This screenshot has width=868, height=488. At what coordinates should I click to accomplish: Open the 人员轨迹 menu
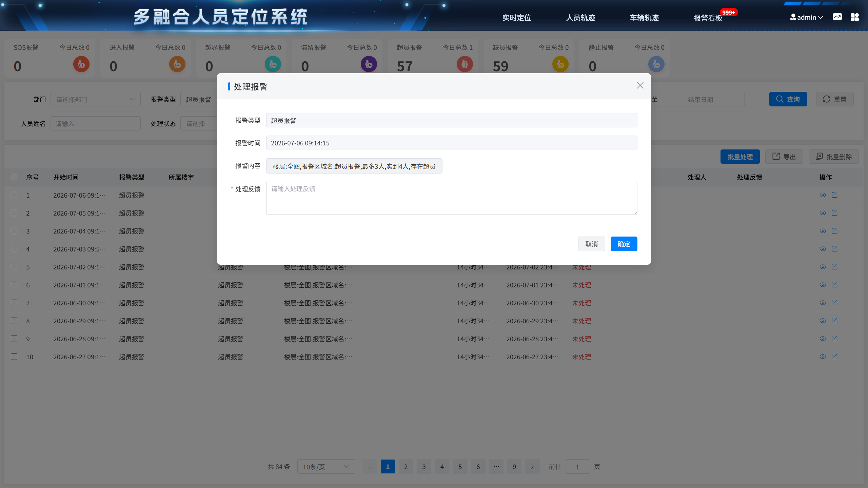(x=580, y=18)
